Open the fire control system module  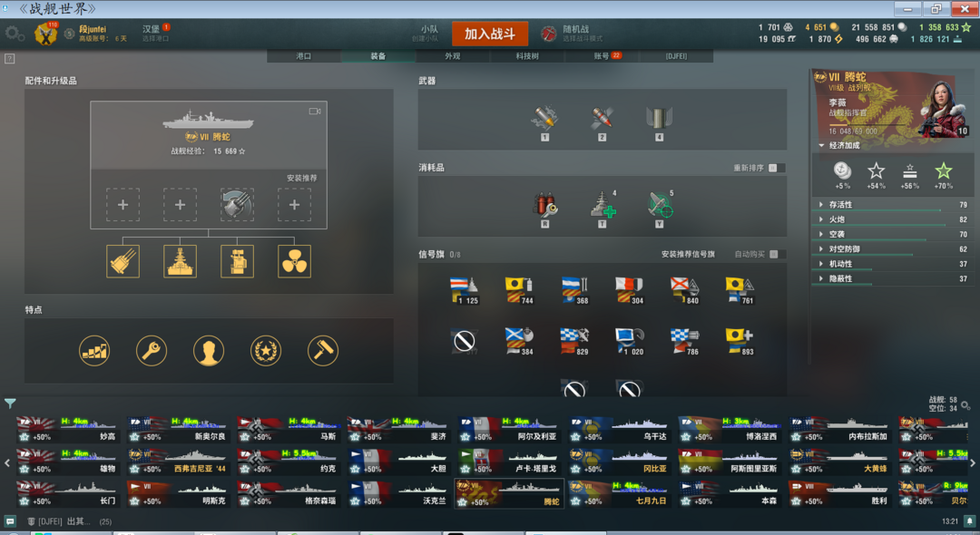tap(238, 261)
